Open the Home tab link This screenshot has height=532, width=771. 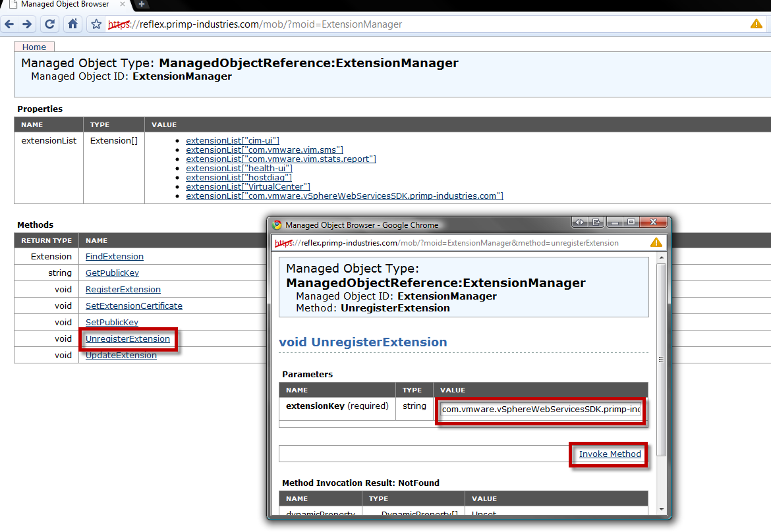(34, 47)
